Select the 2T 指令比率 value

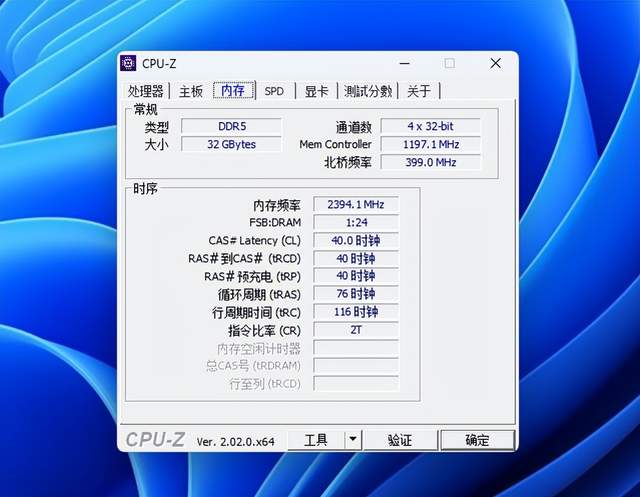pyautogui.click(x=356, y=330)
